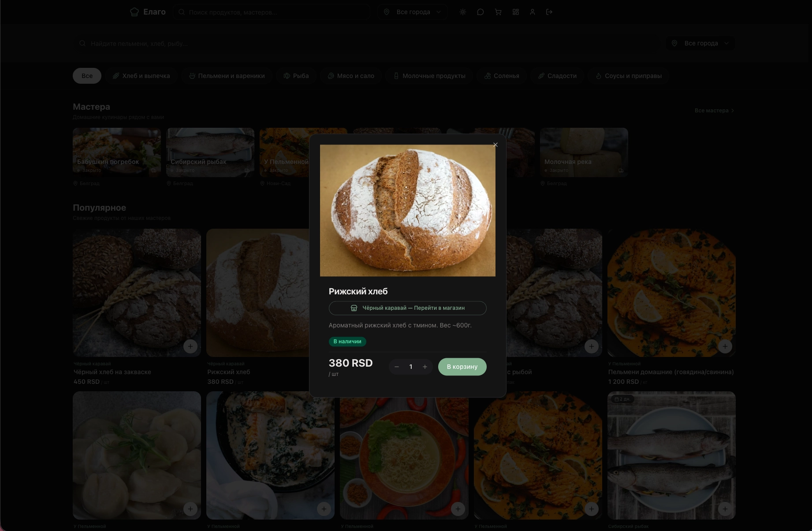Click the 2 дн badge on the fish card
Screen dimensions: 812x531
click(x=622, y=399)
